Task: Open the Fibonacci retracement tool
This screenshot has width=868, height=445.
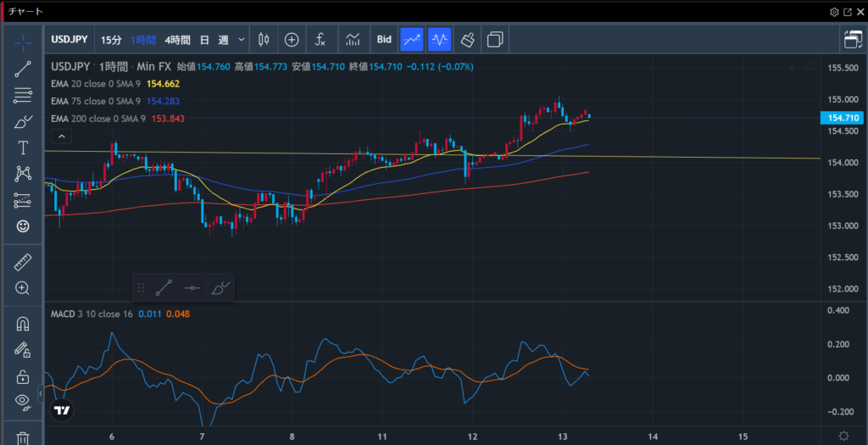Action: pos(23,95)
